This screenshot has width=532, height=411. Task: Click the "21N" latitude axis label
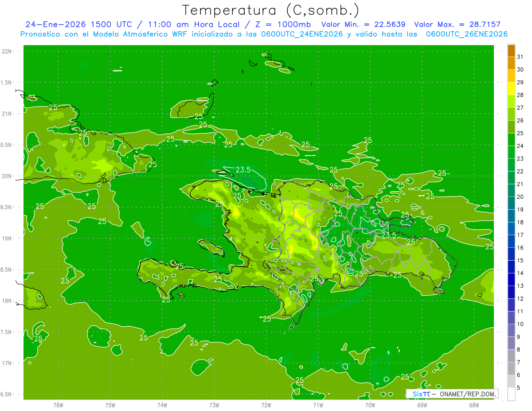coord(6,114)
